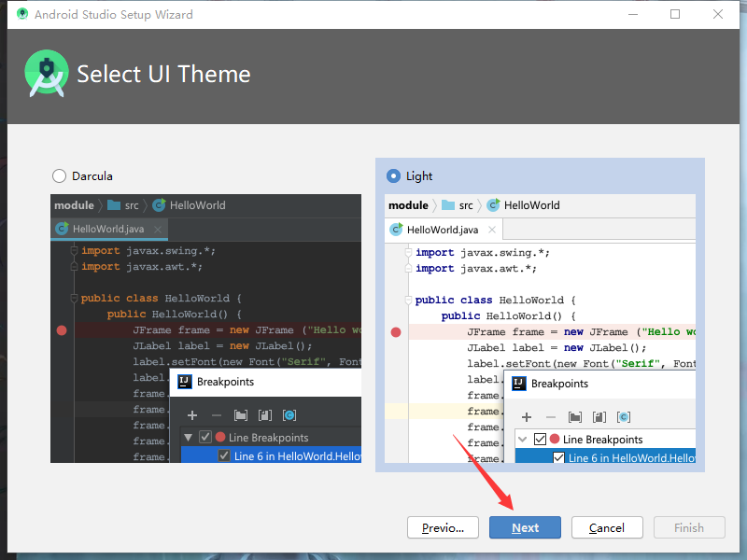747x560 pixels.
Task: Click the HelloWorld.java file icon in Darcula tab
Action: click(62, 229)
